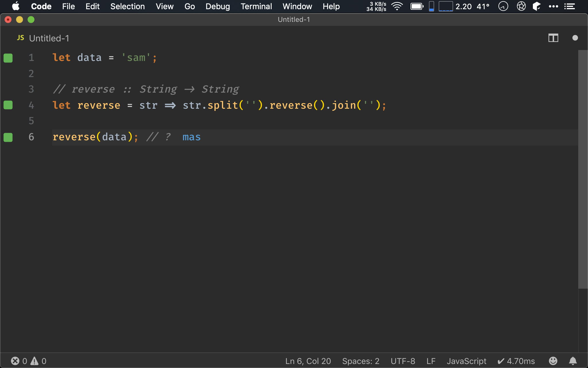The height and width of the screenshot is (368, 588).
Task: Click the phone battery indicator icon
Action: (x=431, y=6)
